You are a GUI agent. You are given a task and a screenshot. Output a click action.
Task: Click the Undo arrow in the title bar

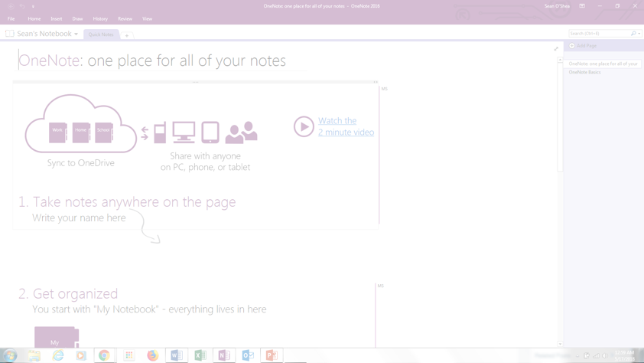point(22,6)
